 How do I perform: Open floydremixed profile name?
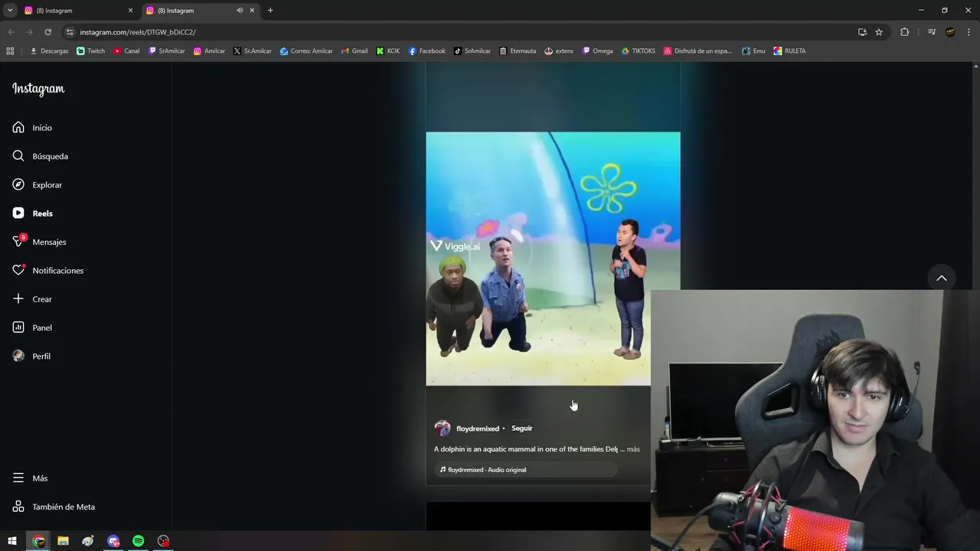pos(477,429)
